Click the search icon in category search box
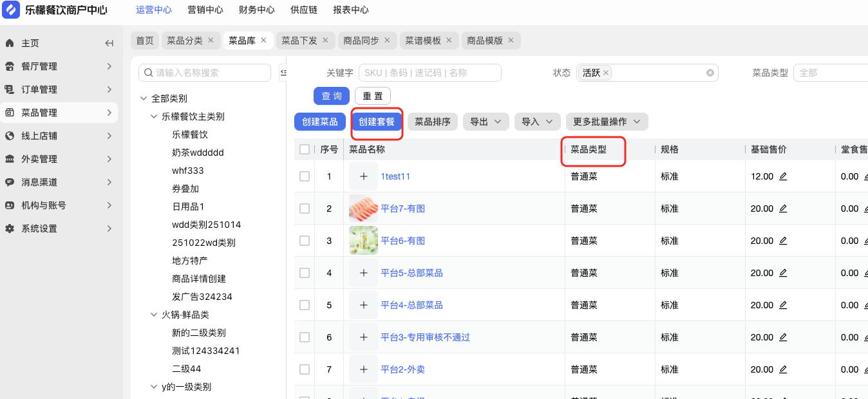This screenshot has height=399, width=868. 149,73
